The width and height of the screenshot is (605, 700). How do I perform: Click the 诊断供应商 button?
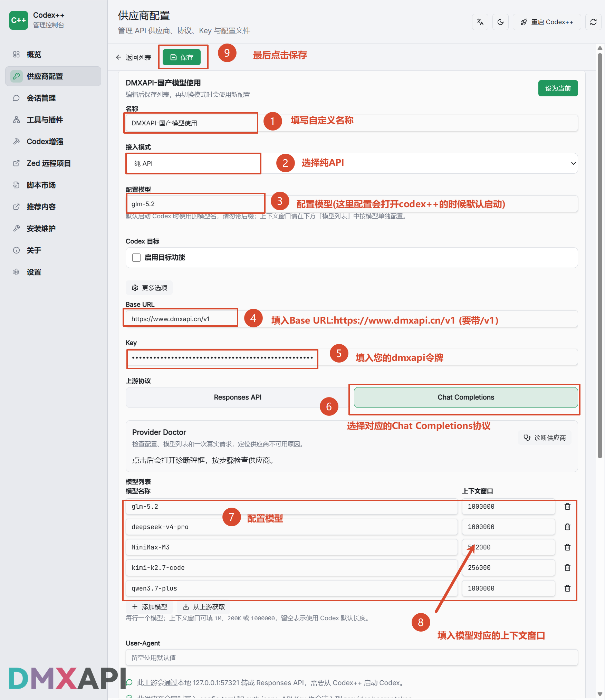pyautogui.click(x=545, y=438)
